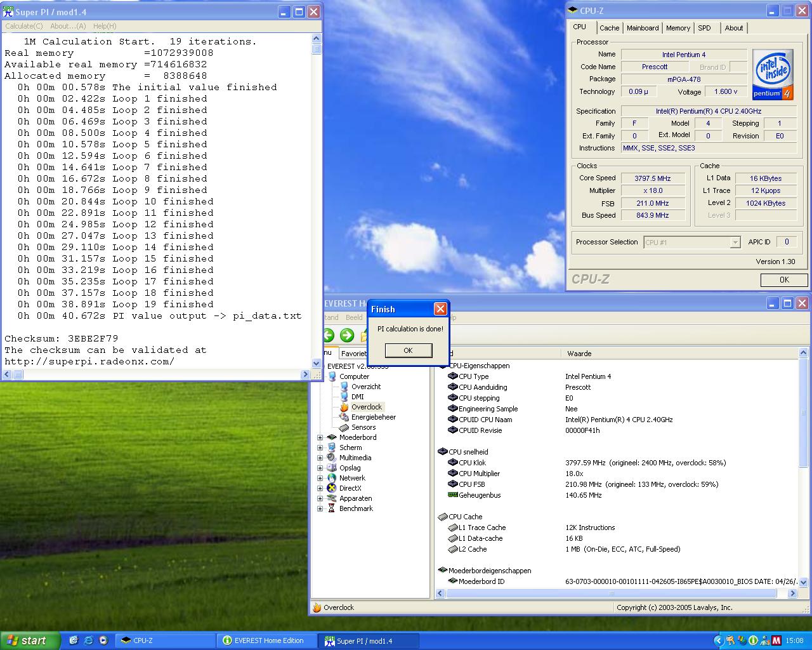Open the Help(H) menu in Super PI

105,26
